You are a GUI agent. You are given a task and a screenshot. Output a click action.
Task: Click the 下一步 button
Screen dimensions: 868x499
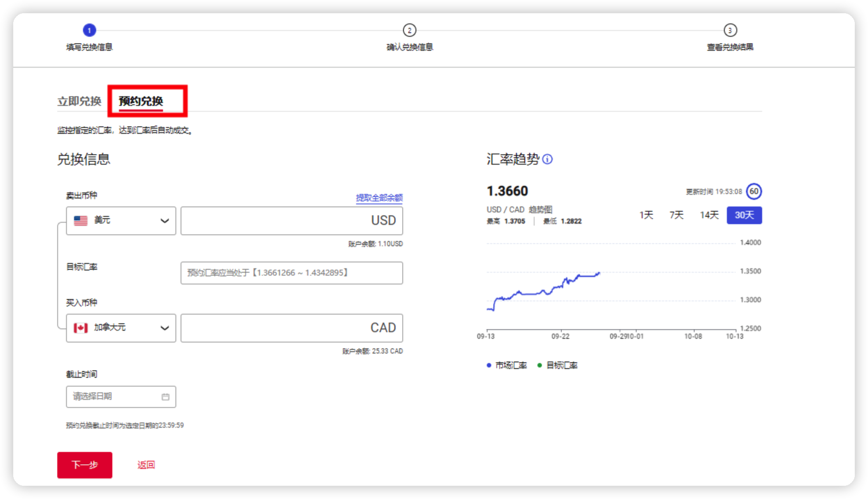point(85,465)
